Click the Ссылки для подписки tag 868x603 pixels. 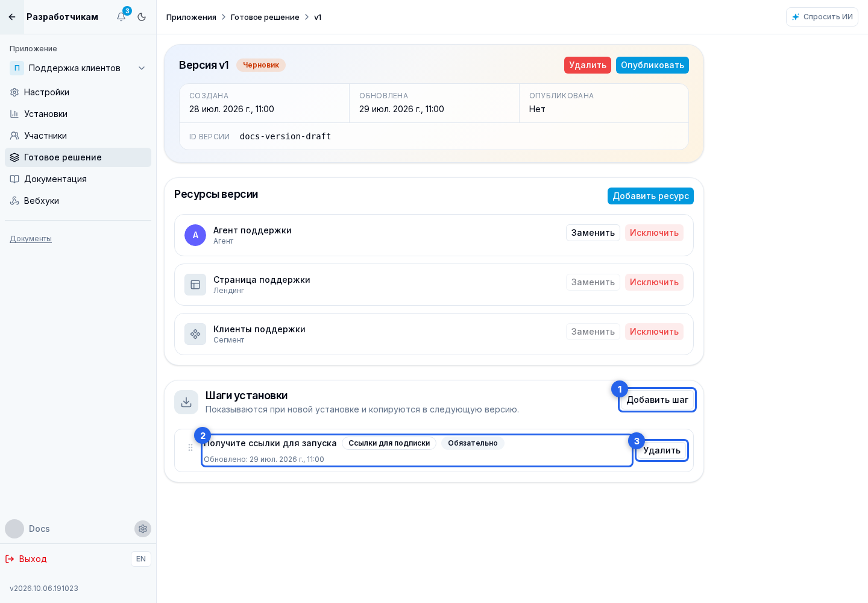click(x=389, y=443)
